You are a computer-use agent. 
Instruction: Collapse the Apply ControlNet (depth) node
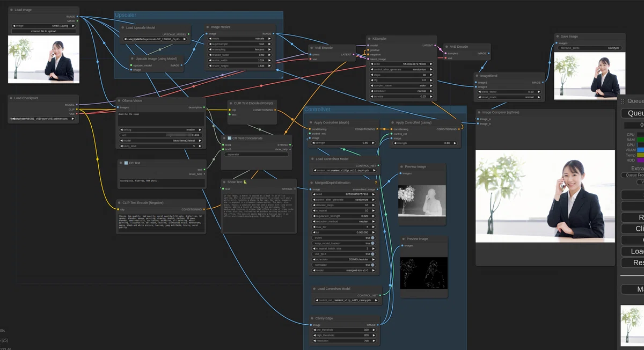click(311, 122)
